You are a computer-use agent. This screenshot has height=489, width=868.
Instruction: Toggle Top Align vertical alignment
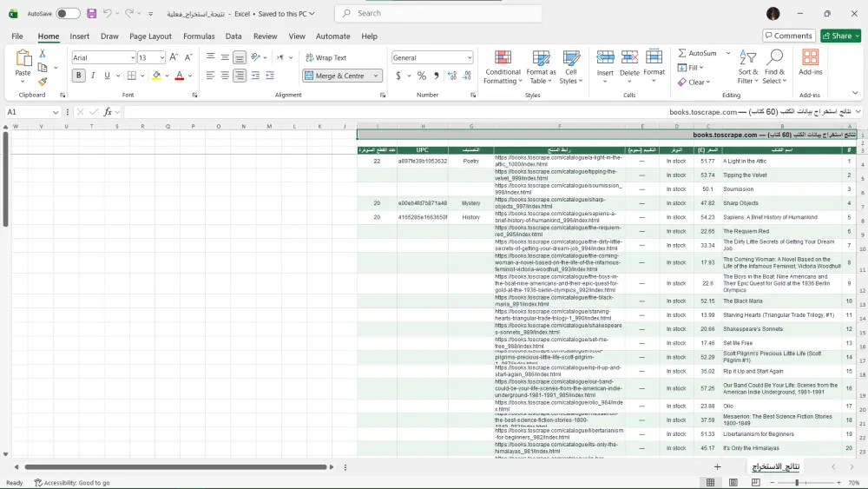point(210,57)
